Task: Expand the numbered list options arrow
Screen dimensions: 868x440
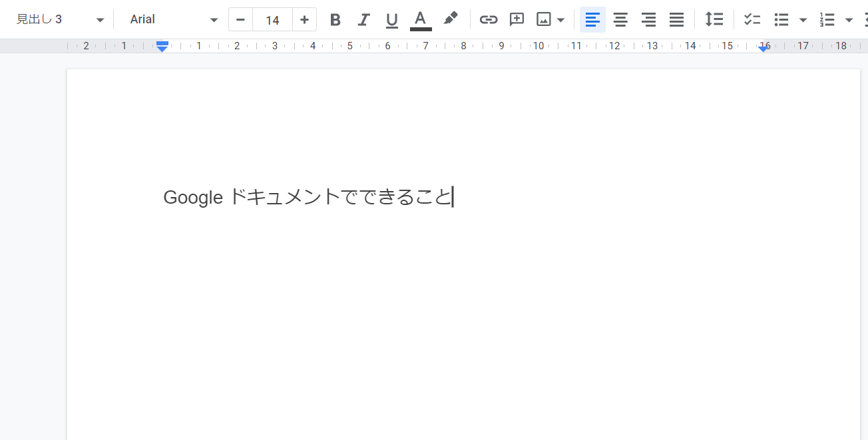Action: [849, 20]
